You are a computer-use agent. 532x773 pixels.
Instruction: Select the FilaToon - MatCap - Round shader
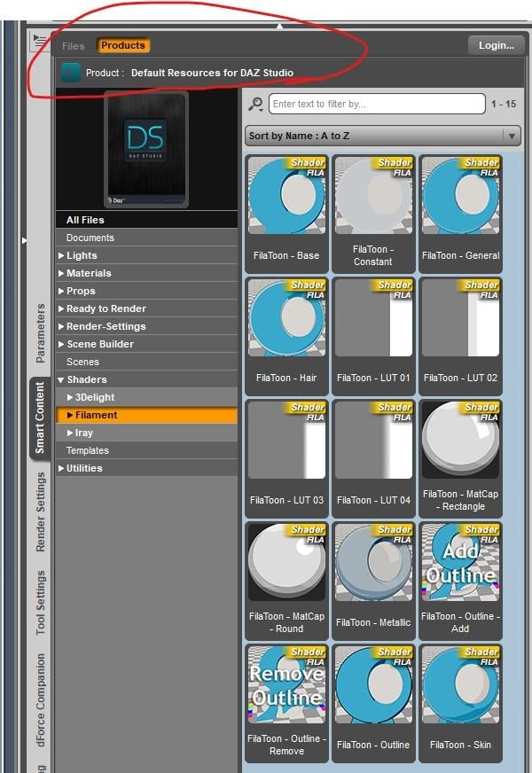(286, 581)
